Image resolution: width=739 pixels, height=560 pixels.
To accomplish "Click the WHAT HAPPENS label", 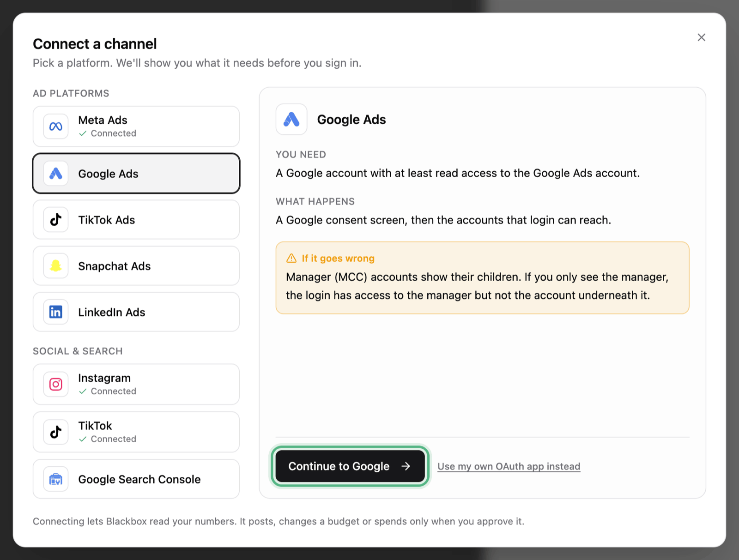I will (315, 201).
